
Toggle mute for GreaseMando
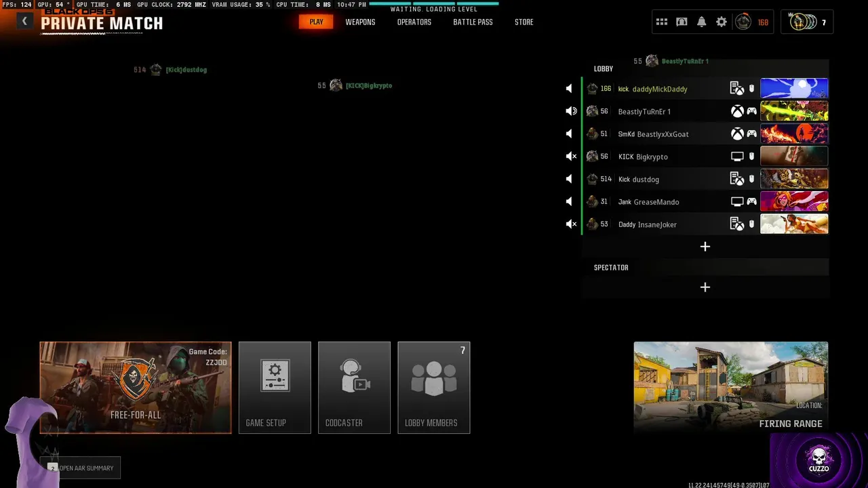click(570, 202)
